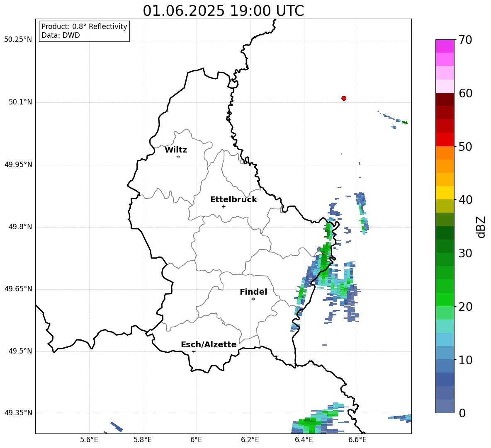Image resolution: width=491 pixels, height=448 pixels.
Task: Click the 6.2°E longitude label
Action: tap(250, 440)
